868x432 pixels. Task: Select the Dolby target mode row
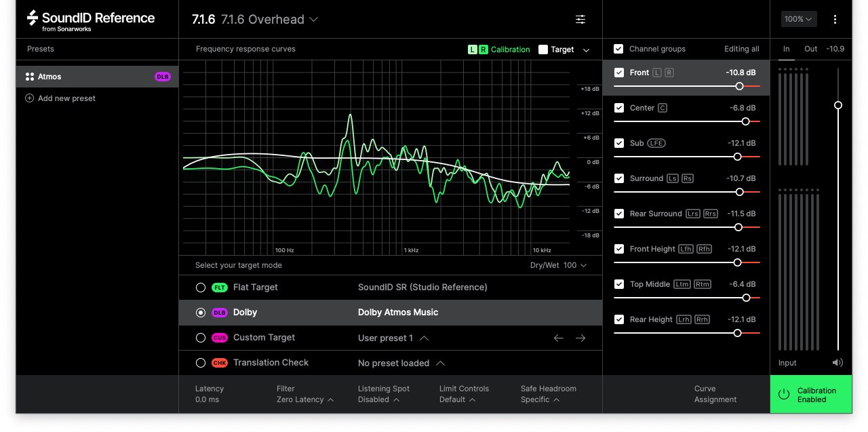[x=391, y=313]
